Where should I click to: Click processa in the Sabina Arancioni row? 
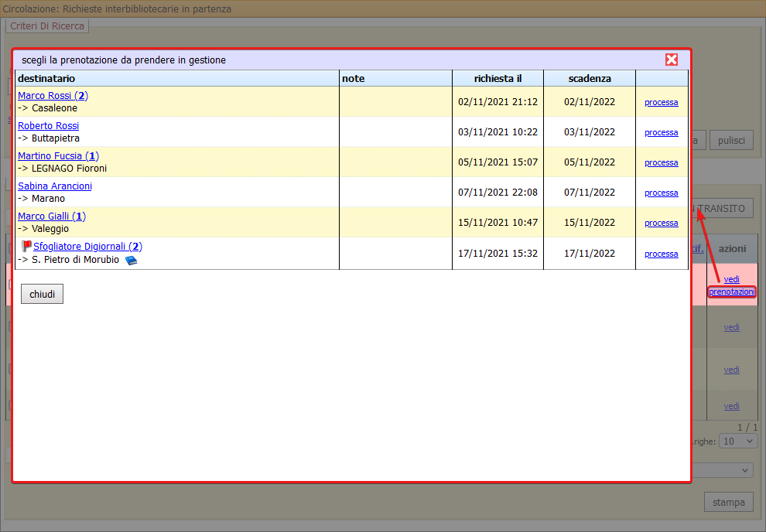coord(662,193)
